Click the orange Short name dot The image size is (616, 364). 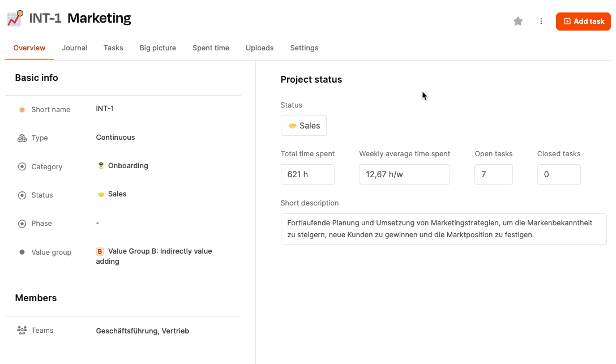point(22,110)
